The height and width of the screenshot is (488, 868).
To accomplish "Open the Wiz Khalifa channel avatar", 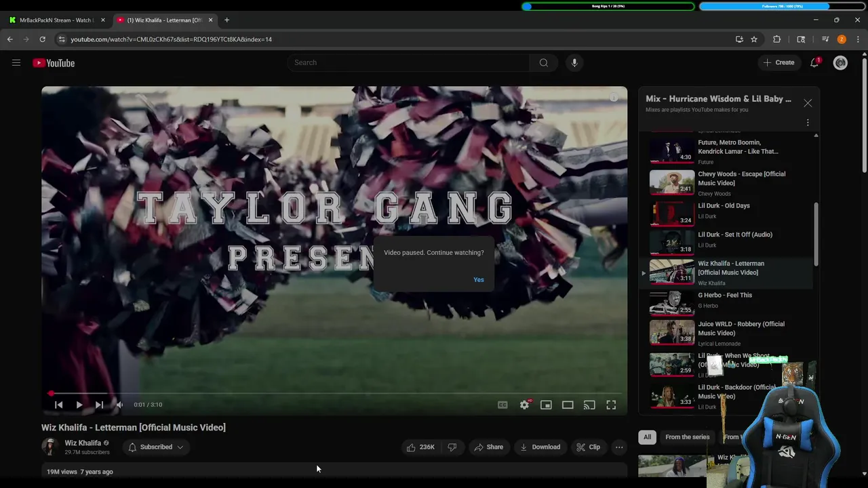I will point(50,447).
